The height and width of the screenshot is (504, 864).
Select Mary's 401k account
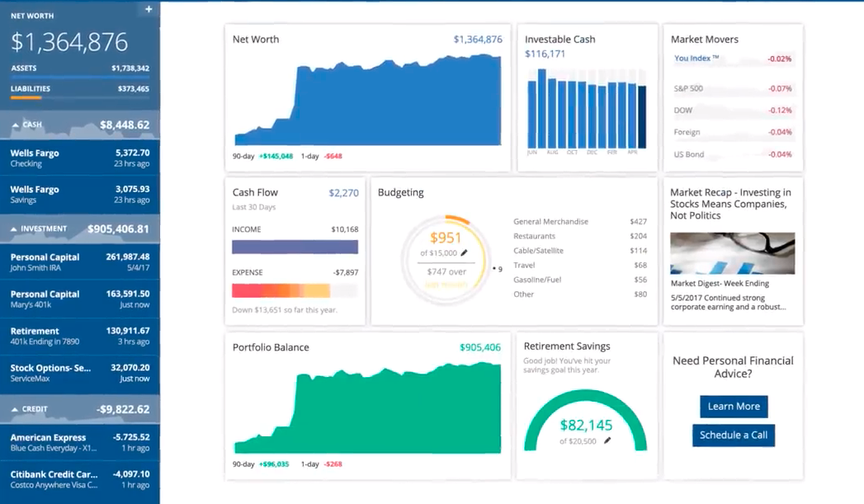pyautogui.click(x=79, y=299)
